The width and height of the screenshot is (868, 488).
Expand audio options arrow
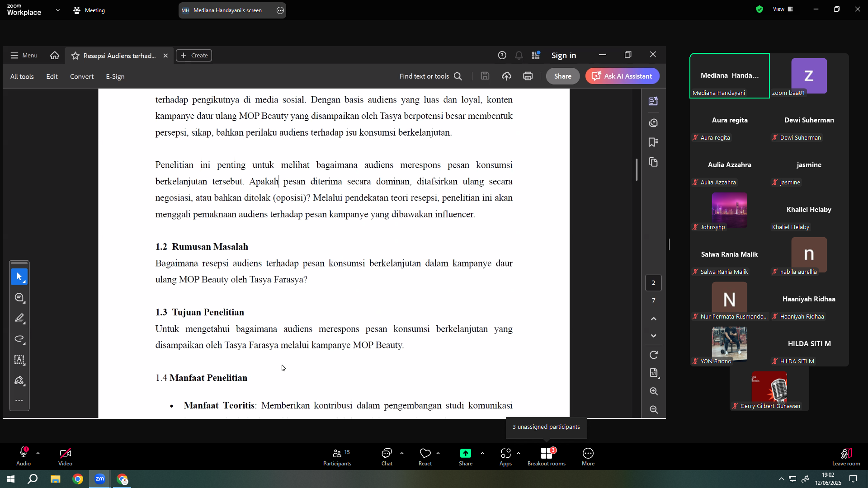tap(38, 453)
